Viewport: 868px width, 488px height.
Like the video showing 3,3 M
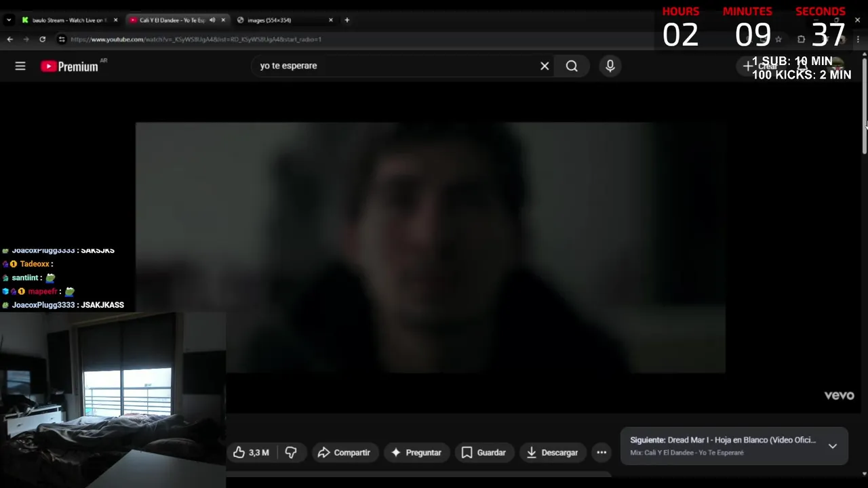click(251, 452)
